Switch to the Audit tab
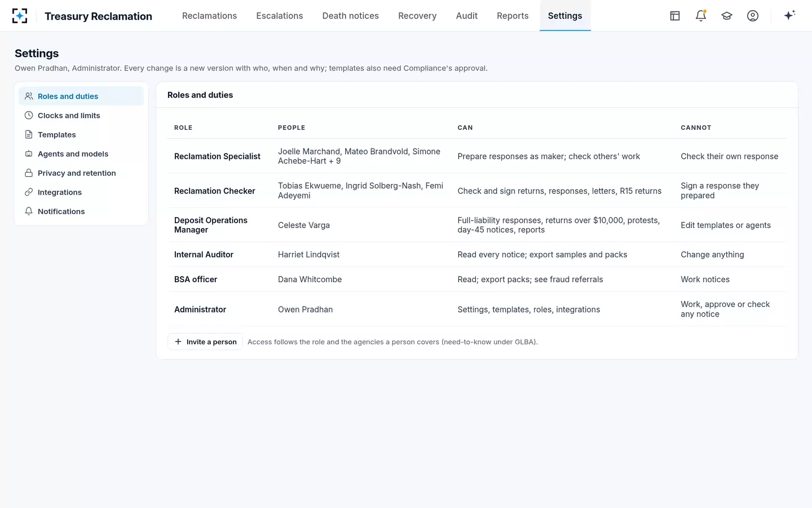The image size is (812, 508). pos(467,16)
